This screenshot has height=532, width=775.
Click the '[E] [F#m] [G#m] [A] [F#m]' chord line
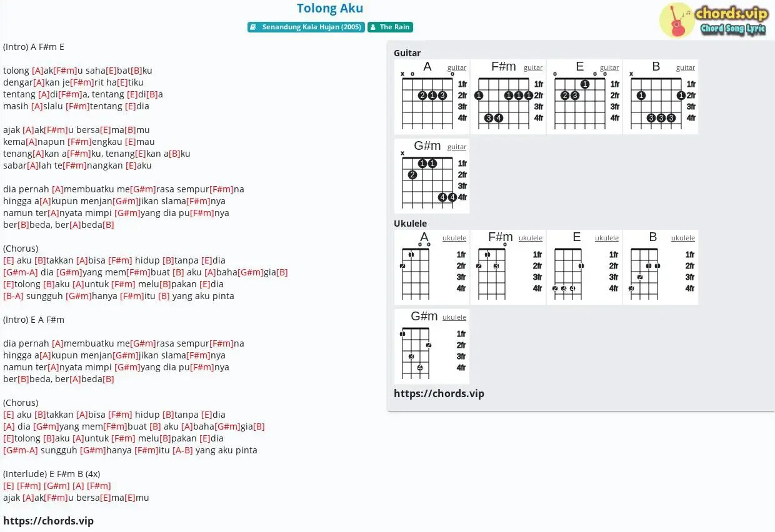click(x=57, y=486)
